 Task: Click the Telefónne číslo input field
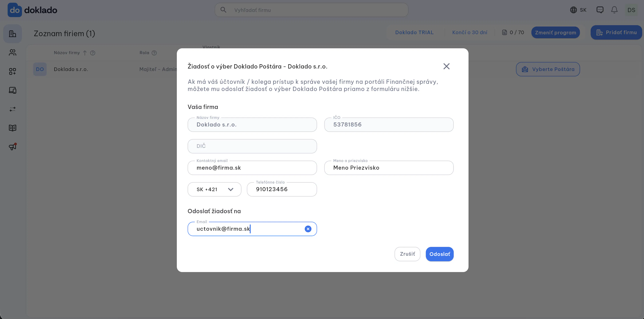[x=282, y=189]
